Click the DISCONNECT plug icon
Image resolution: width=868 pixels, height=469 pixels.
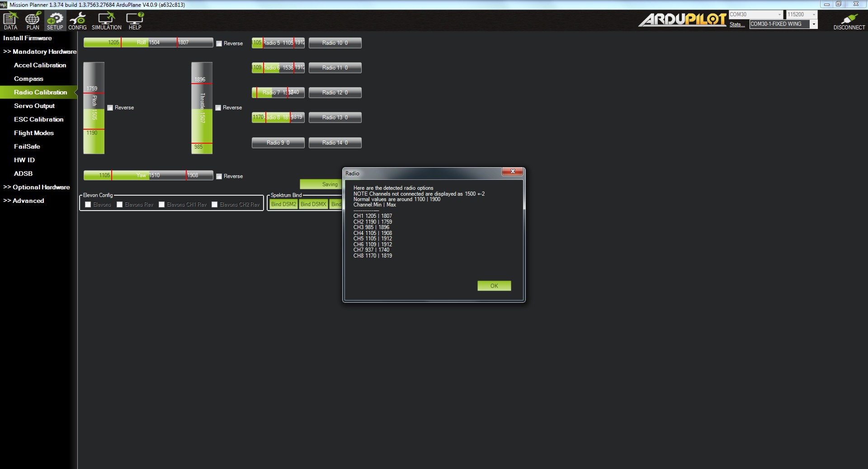(849, 21)
